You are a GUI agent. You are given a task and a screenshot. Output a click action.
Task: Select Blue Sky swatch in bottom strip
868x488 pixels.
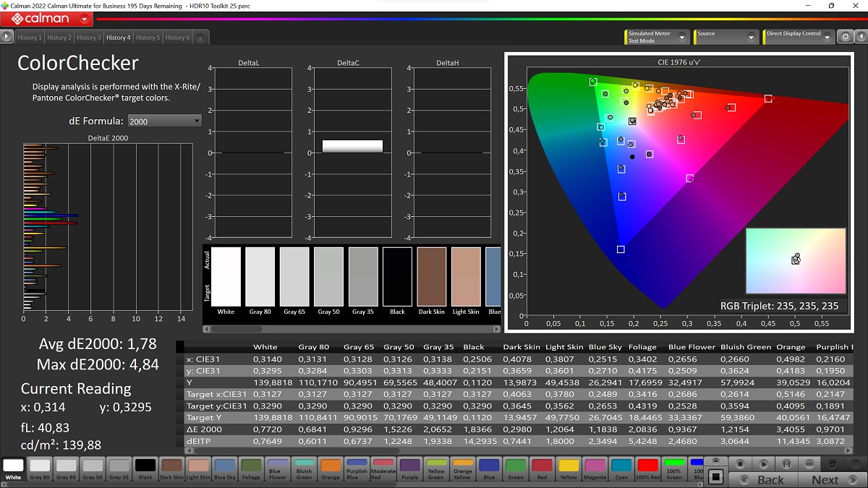pyautogui.click(x=224, y=469)
